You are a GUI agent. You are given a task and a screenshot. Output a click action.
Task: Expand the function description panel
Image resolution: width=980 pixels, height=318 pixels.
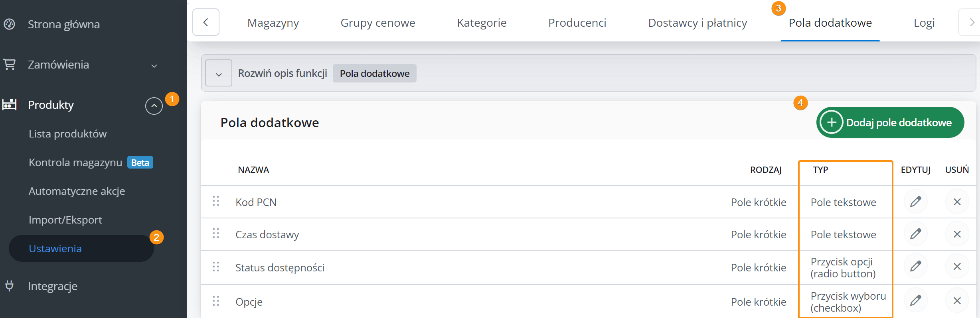tap(219, 73)
